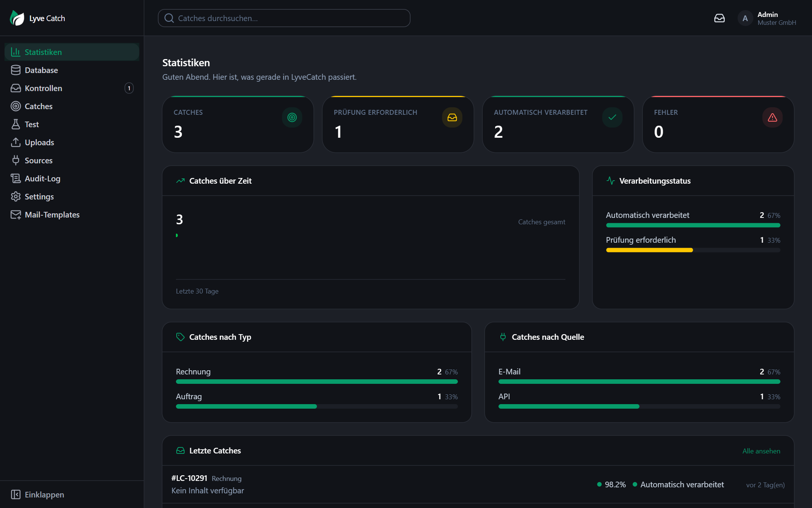Open Kontrollen in the sidebar
Screen dimensions: 812x508
pos(72,88)
